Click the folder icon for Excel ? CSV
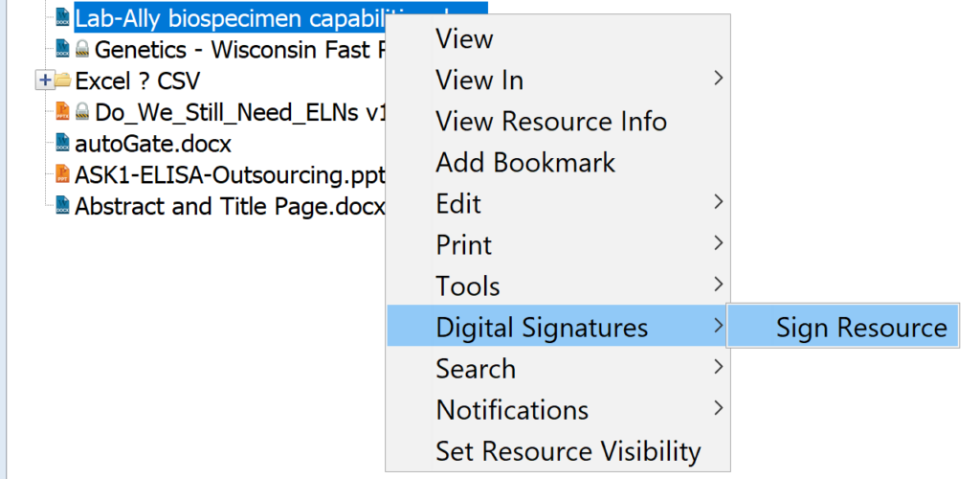This screenshot has height=479, width=980. [63, 80]
